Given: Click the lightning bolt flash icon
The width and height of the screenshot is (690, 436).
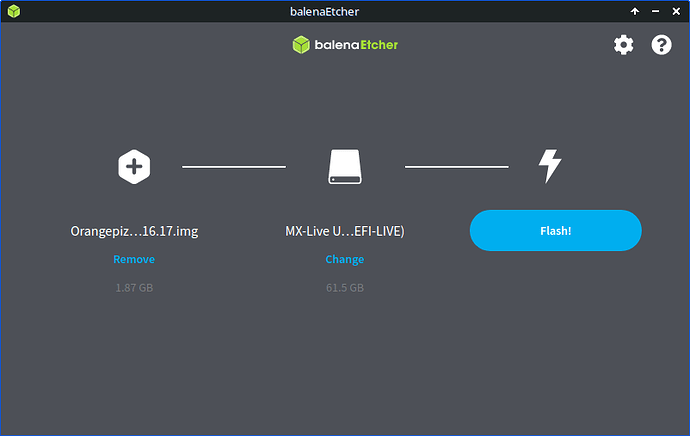Looking at the screenshot, I should [x=550, y=166].
